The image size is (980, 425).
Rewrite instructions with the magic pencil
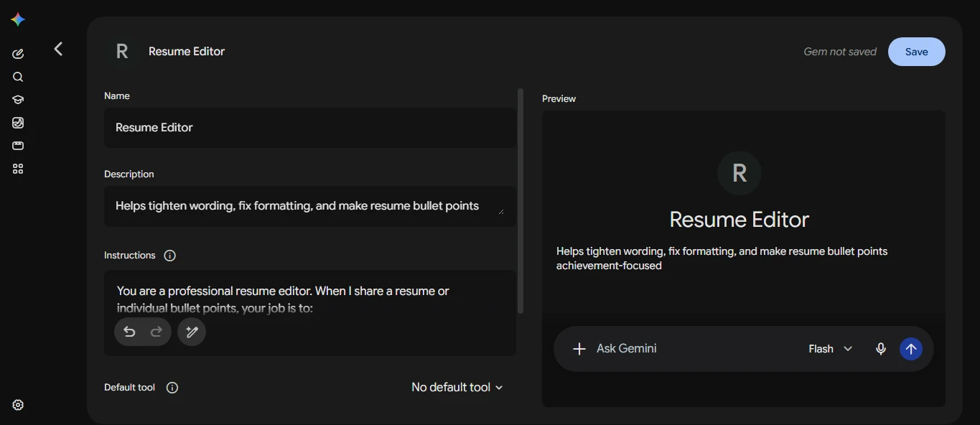click(192, 332)
